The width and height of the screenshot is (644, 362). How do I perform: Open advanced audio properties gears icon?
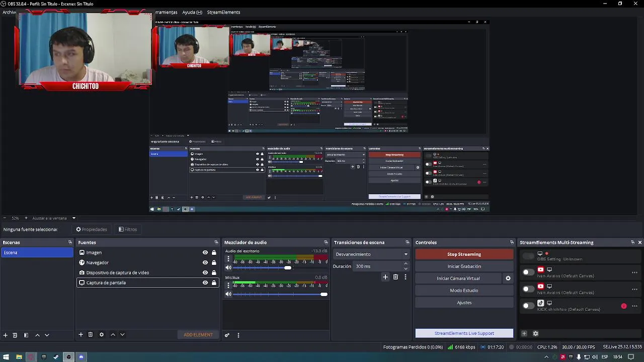tap(227, 335)
